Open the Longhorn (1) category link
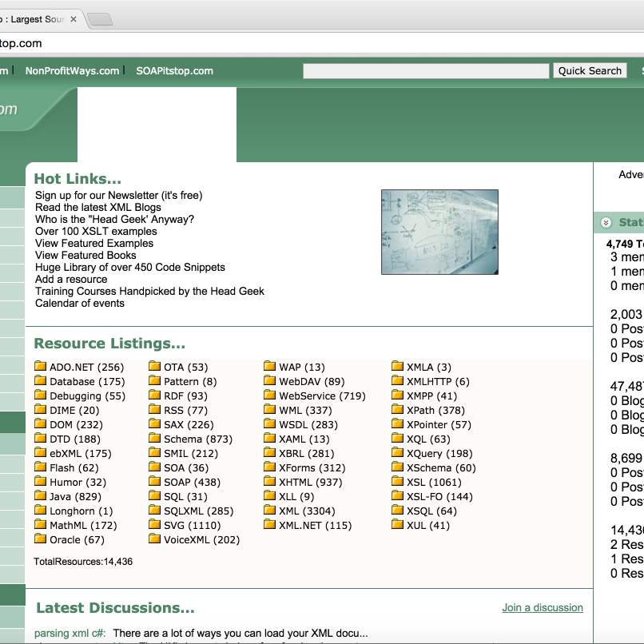The image size is (644, 644). tap(81, 511)
